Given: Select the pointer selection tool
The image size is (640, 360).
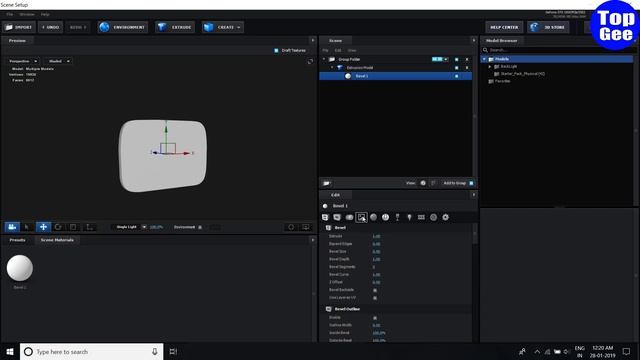Looking at the screenshot, I should coord(27,227).
